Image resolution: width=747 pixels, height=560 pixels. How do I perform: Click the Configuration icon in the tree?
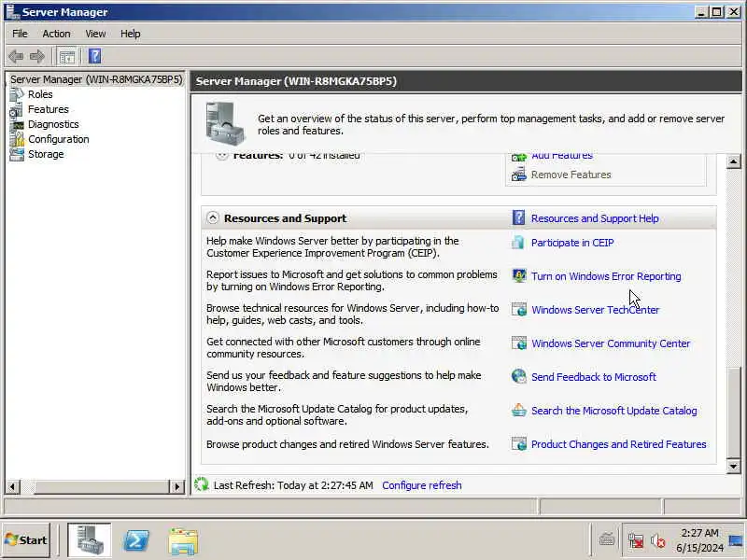point(17,139)
